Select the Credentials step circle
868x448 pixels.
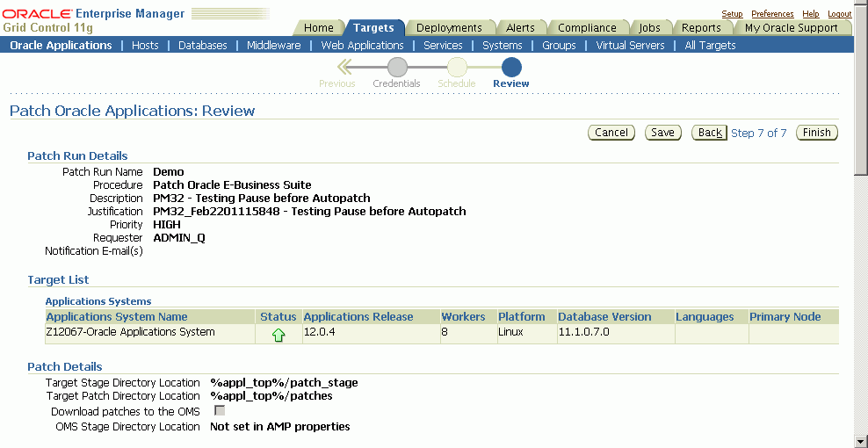point(397,67)
